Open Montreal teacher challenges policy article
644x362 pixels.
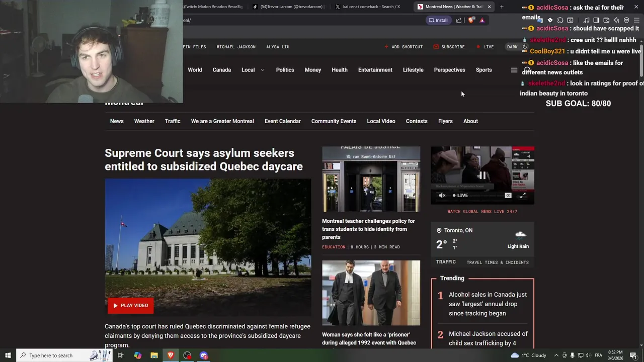(368, 229)
